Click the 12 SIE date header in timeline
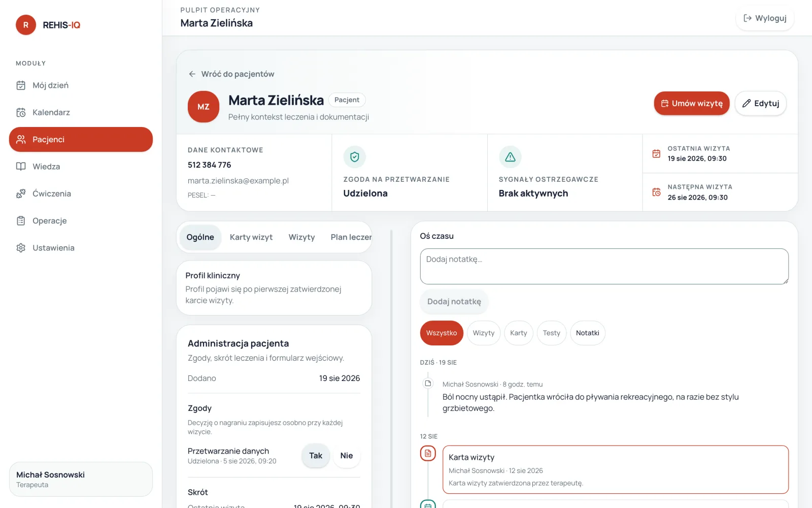 click(x=429, y=436)
